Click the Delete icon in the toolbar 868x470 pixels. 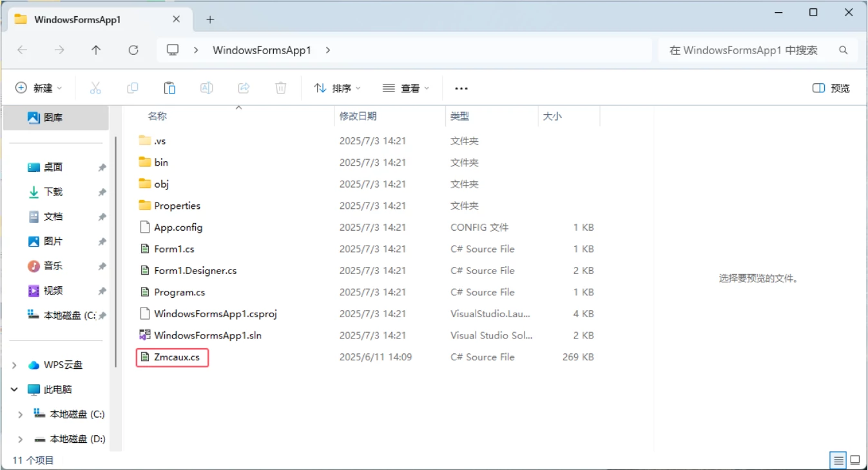[280, 88]
